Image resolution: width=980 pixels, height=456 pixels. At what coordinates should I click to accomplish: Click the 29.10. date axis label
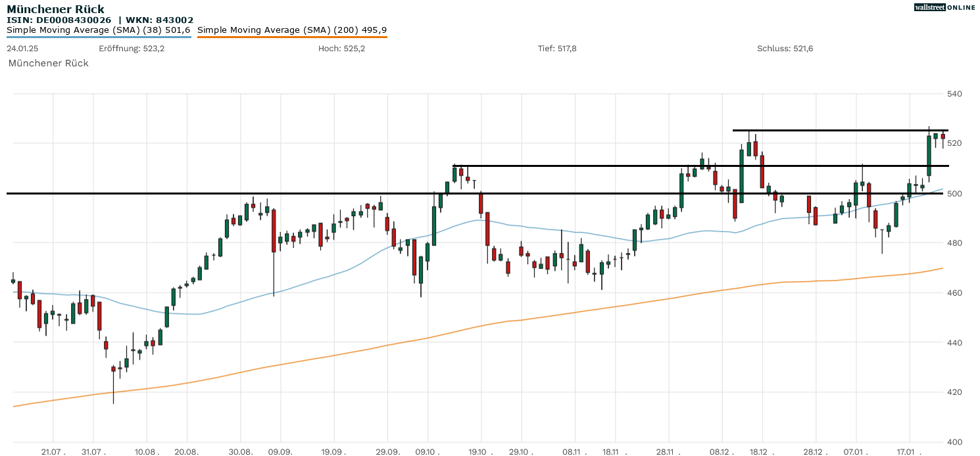click(522, 452)
